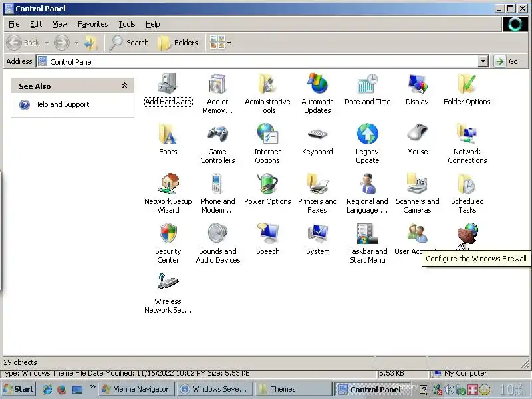Image resolution: width=532 pixels, height=399 pixels.
Task: Click the 29 objects status text
Action: click(x=20, y=362)
